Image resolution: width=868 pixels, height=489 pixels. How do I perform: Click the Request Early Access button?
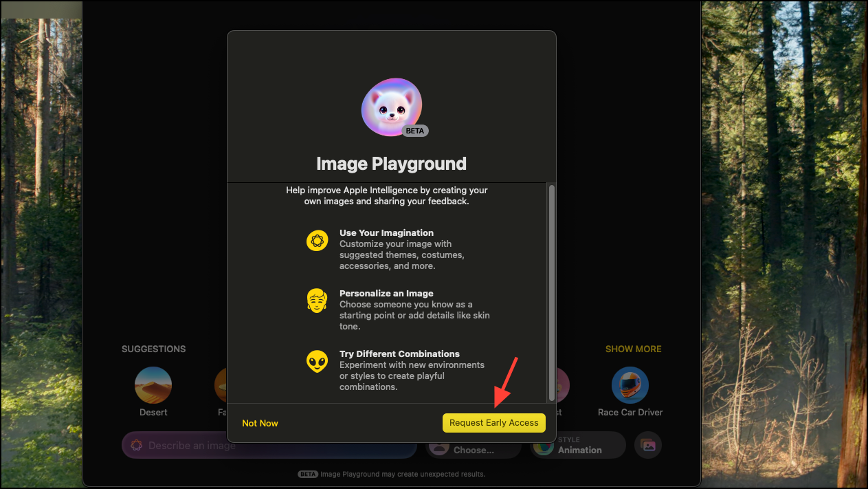pyautogui.click(x=493, y=423)
